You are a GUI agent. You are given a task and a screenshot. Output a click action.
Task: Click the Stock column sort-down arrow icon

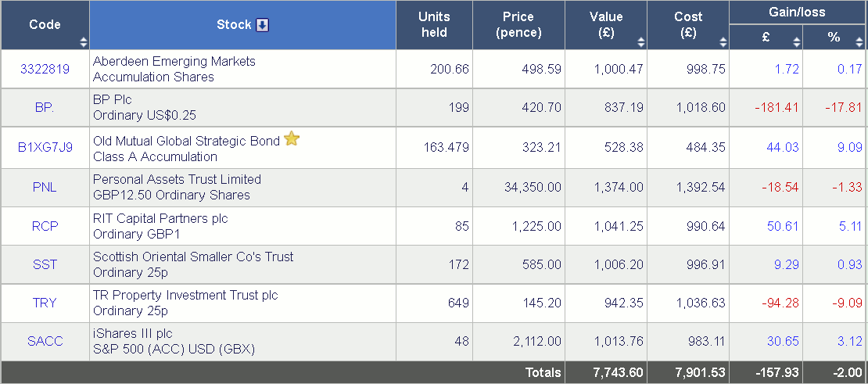(263, 25)
